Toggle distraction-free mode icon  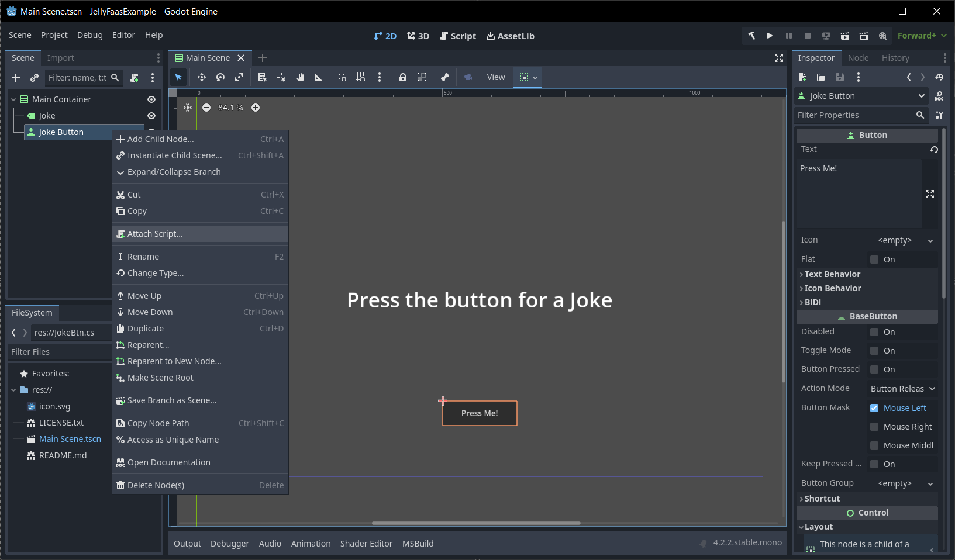pos(779,58)
